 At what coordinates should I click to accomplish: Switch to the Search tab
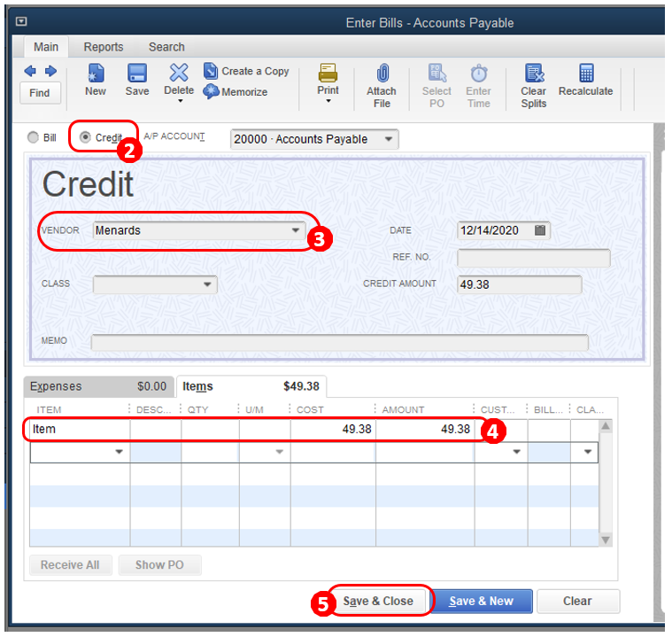pos(166,47)
